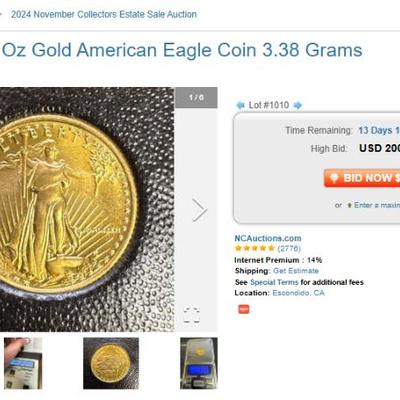This screenshot has height=400, width=400.
Task: Go to next lot arrow
Action: click(298, 105)
